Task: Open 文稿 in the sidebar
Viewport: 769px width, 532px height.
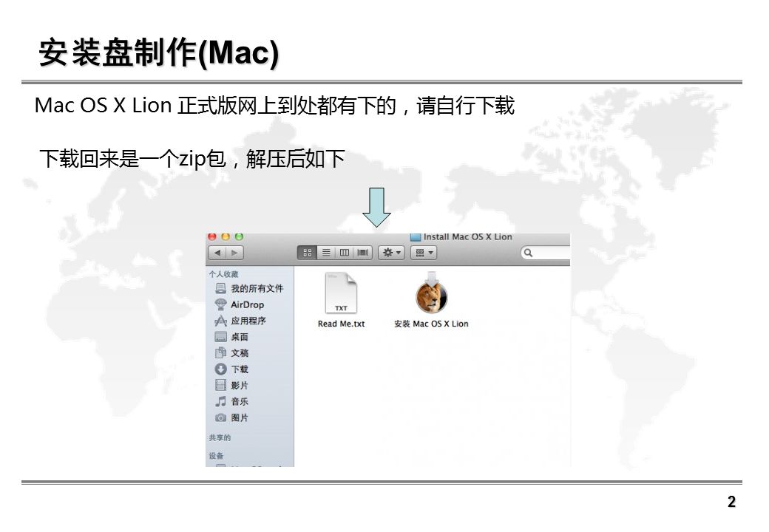Action: [x=231, y=353]
